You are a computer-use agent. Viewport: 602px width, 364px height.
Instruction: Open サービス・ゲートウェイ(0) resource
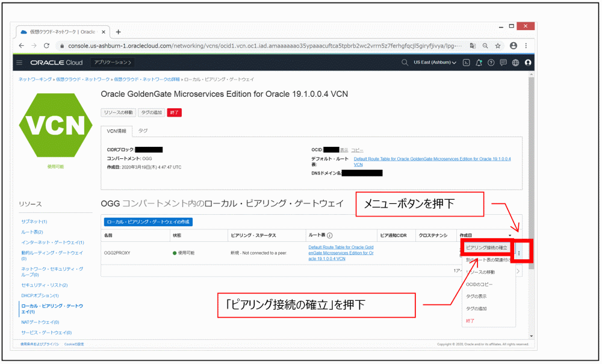click(46, 332)
